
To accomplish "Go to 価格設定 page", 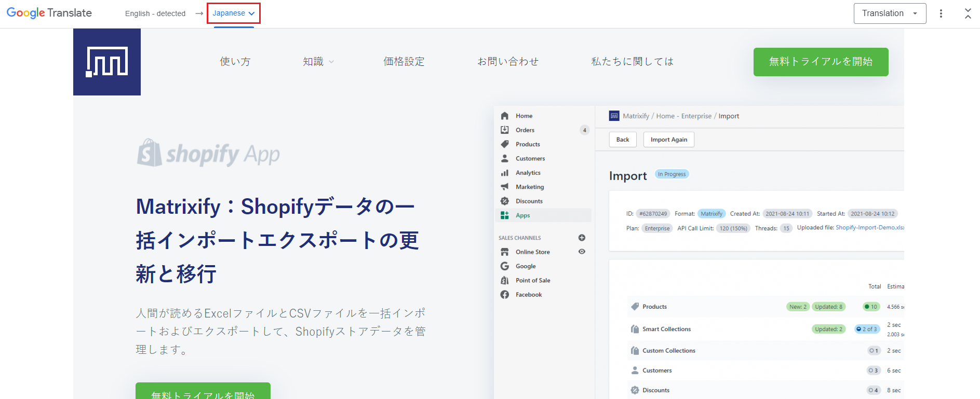I will tap(404, 62).
